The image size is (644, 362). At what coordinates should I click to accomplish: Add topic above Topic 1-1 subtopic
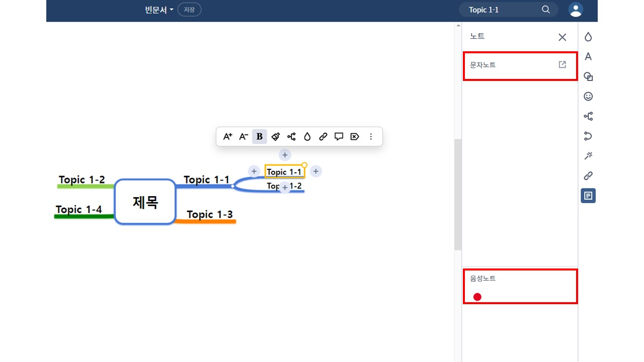point(285,155)
